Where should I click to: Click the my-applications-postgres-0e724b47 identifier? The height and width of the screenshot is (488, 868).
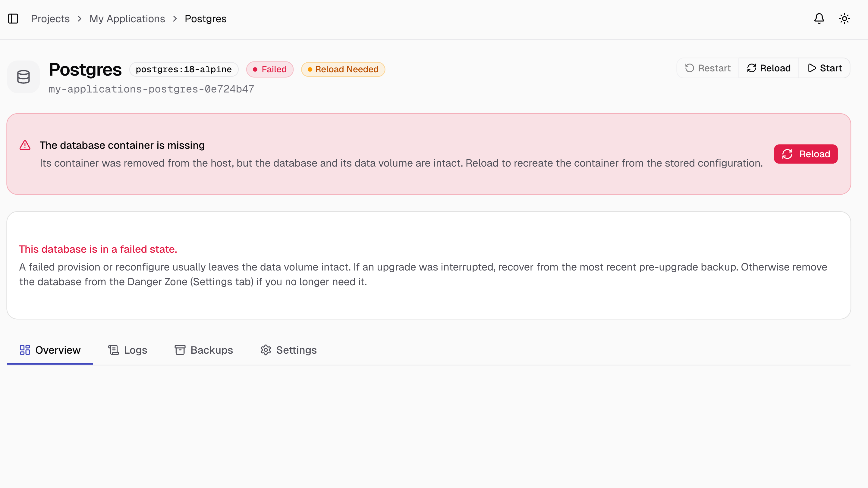click(x=151, y=89)
